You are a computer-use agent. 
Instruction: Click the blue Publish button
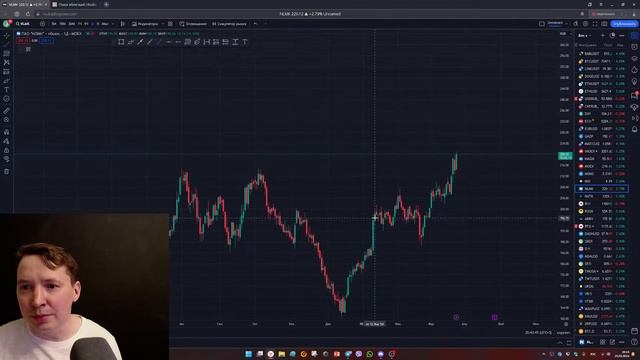(624, 24)
